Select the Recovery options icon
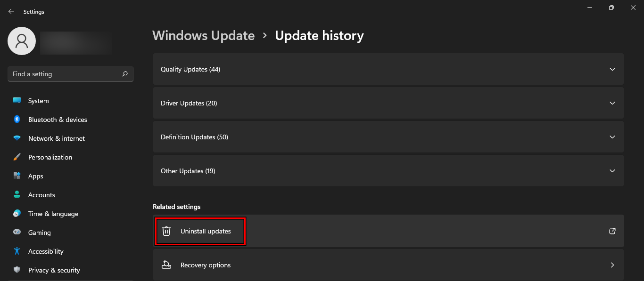 pos(166,265)
